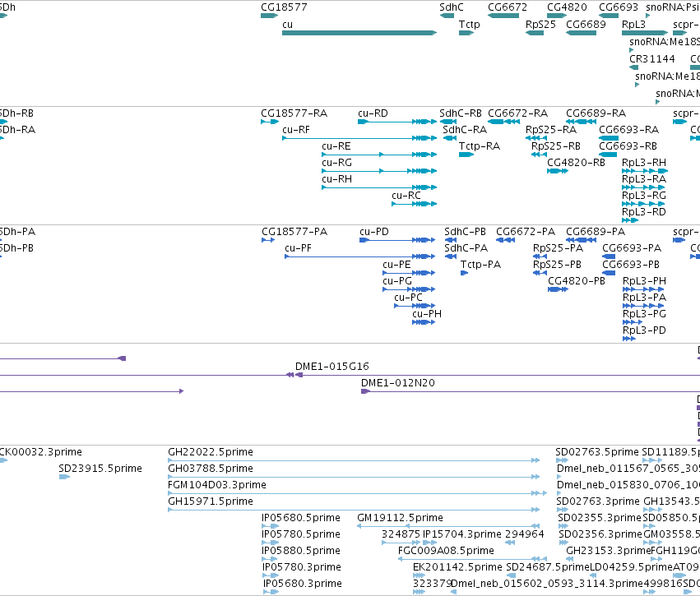Click the CR31144 label

tap(651, 59)
